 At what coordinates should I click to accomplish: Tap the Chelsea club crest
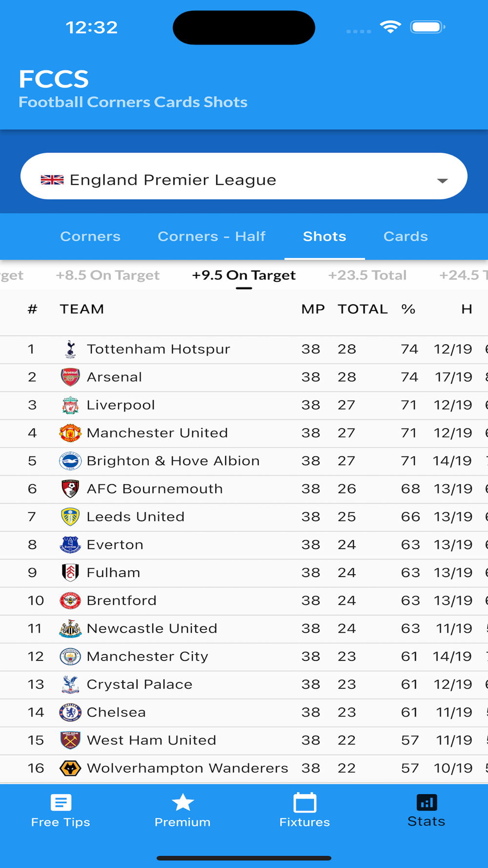pos(70,712)
